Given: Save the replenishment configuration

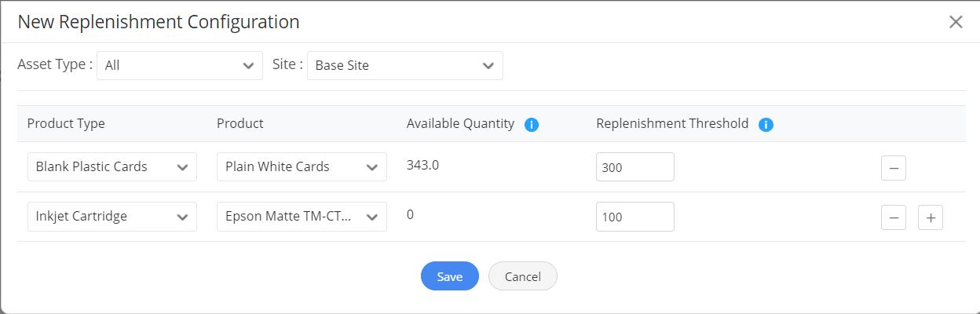Looking at the screenshot, I should pyautogui.click(x=449, y=276).
